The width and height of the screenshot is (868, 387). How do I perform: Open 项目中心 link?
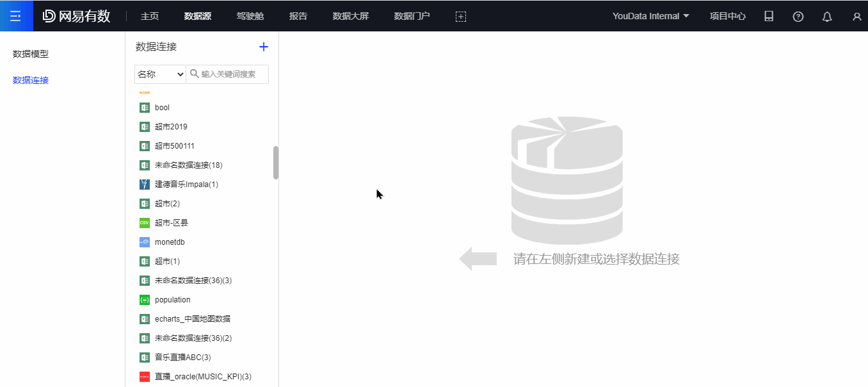coord(727,16)
